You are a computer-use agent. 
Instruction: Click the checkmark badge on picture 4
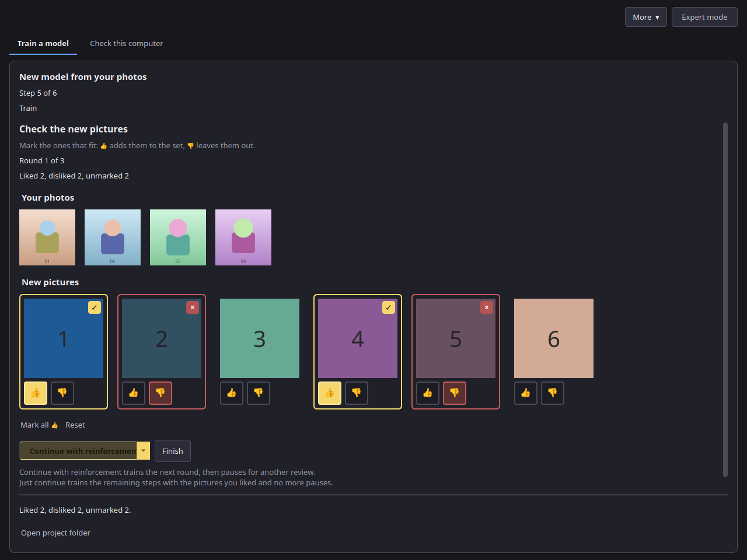pos(389,307)
